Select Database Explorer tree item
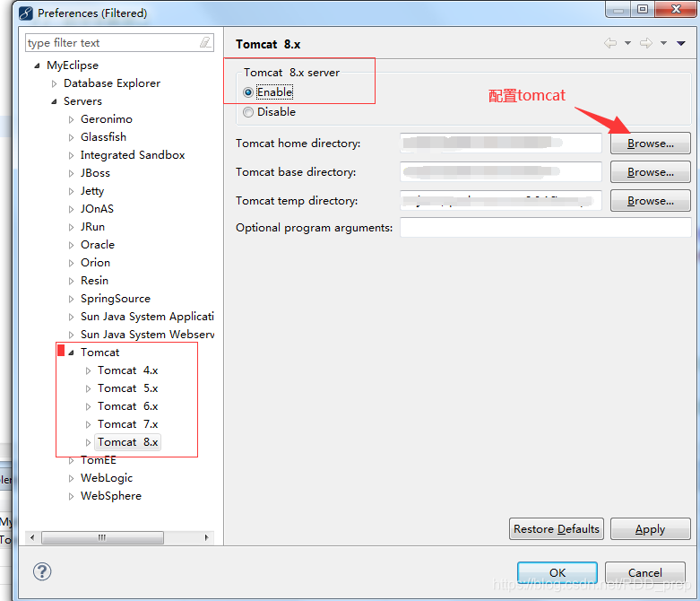 tap(112, 83)
